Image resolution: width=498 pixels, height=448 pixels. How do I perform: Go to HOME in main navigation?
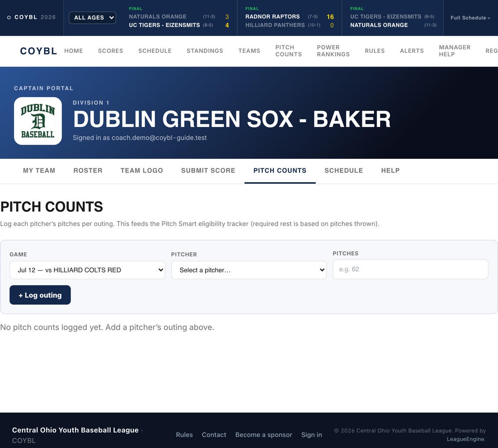click(73, 51)
